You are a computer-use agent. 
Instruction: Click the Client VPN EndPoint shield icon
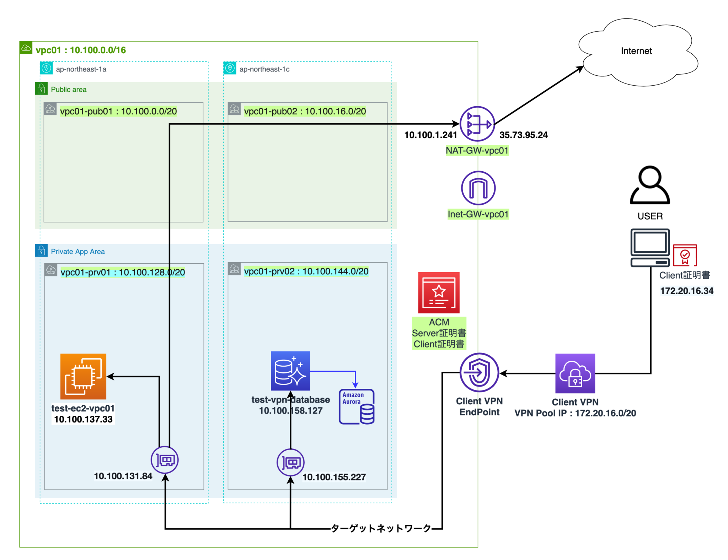479,372
